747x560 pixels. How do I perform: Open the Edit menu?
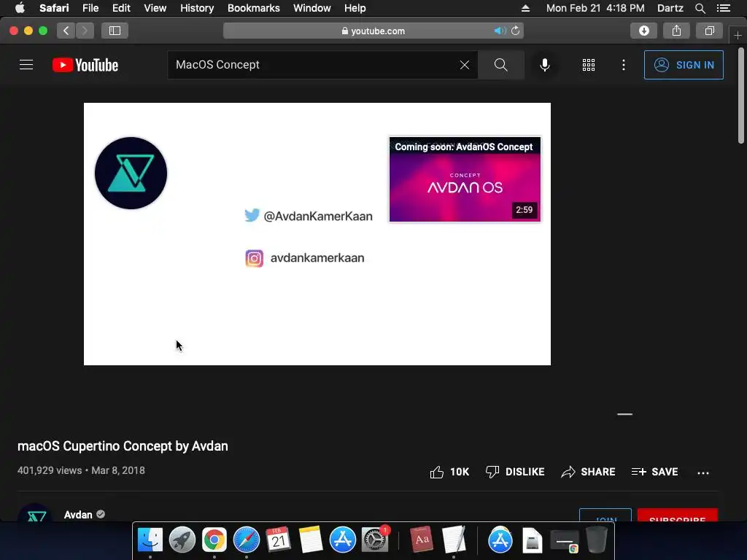pos(121,8)
